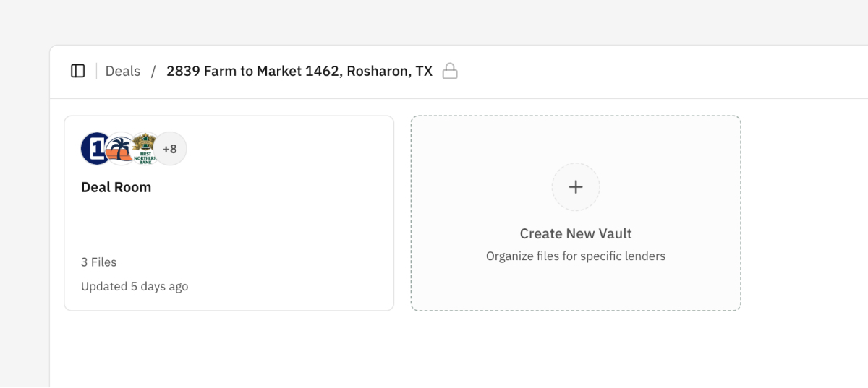Click the First Northern Bank logo
Viewport: 868px width, 388px height.
145,148
